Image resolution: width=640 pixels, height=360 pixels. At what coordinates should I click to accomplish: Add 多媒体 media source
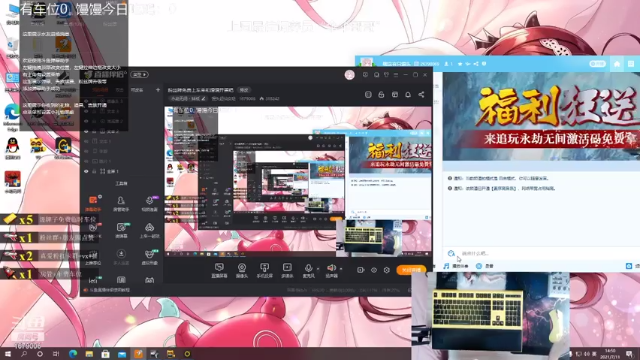click(287, 270)
